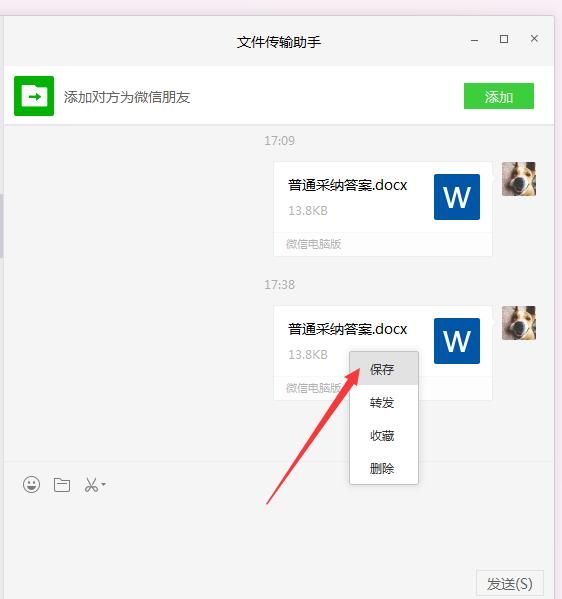Open the emoji picker smiley icon
This screenshot has height=599, width=562.
(31, 485)
